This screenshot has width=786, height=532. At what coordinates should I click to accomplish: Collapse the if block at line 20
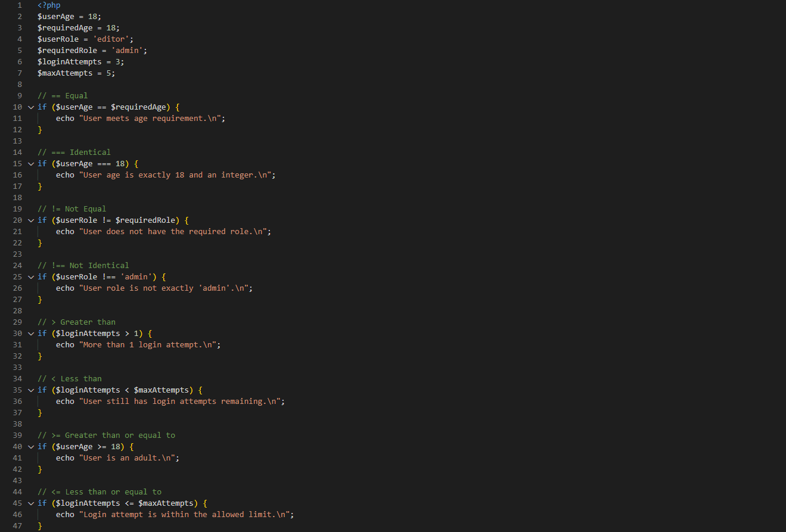coord(30,220)
